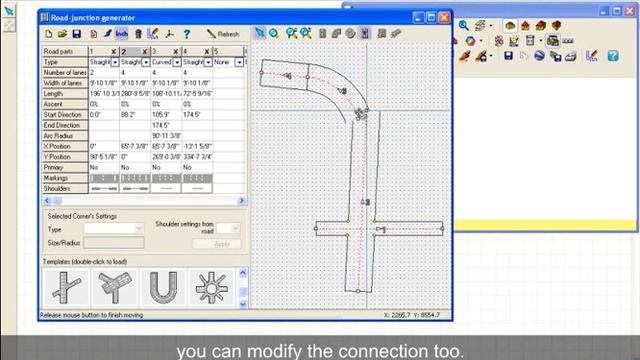Click the gray curved road icon above canvas
Image resolution: width=640 pixels, height=360 pixels.
pos(336,33)
